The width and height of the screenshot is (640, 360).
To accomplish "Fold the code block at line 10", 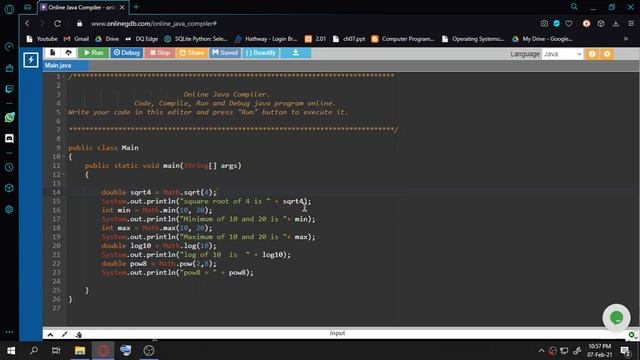I will [64, 157].
